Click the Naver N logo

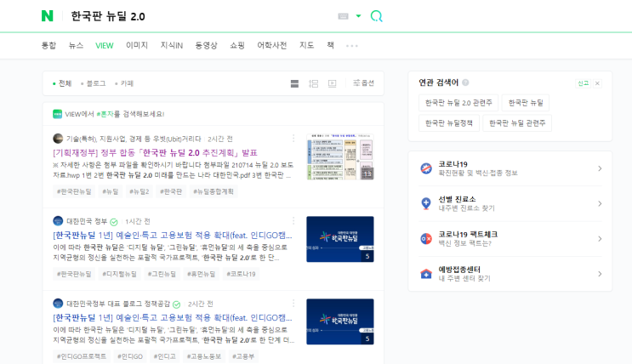click(47, 16)
